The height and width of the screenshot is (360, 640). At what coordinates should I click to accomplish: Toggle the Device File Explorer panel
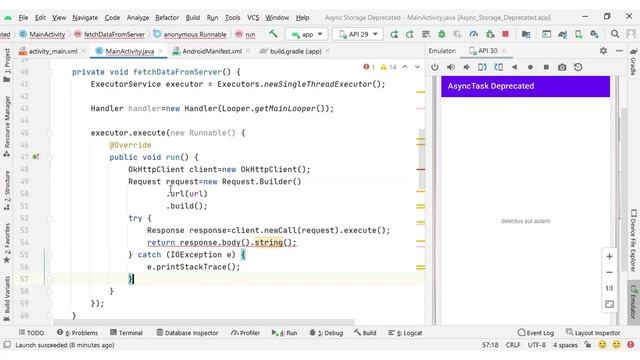[x=633, y=240]
